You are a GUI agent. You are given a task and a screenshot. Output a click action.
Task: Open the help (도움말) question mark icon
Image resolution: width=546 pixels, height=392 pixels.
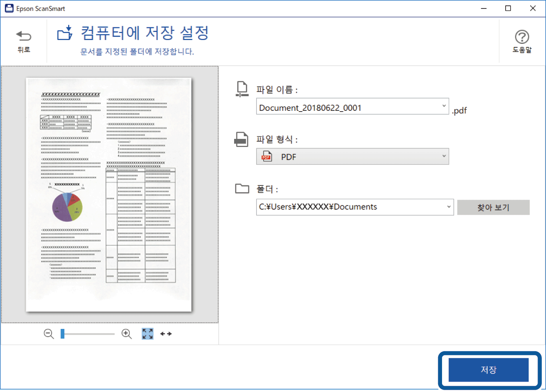point(522,37)
